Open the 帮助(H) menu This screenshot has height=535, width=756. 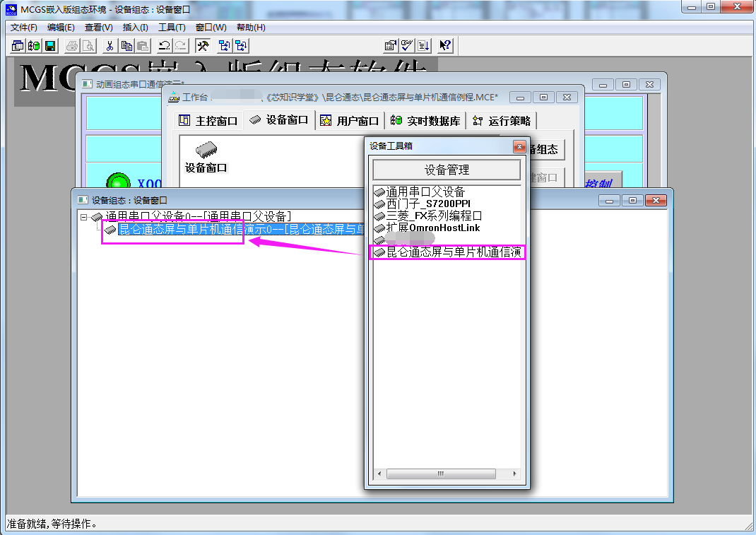click(x=251, y=28)
